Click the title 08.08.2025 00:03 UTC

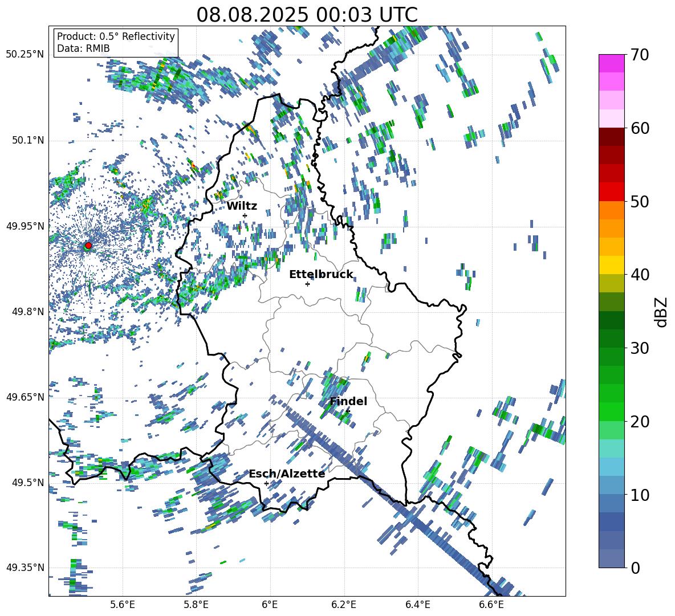pyautogui.click(x=307, y=15)
